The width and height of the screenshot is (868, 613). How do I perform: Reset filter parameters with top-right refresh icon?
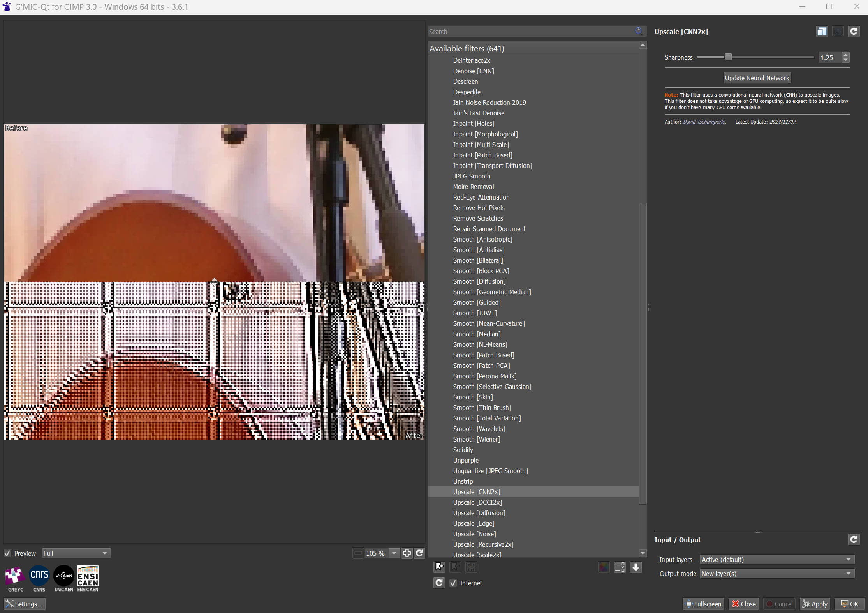[x=854, y=32]
